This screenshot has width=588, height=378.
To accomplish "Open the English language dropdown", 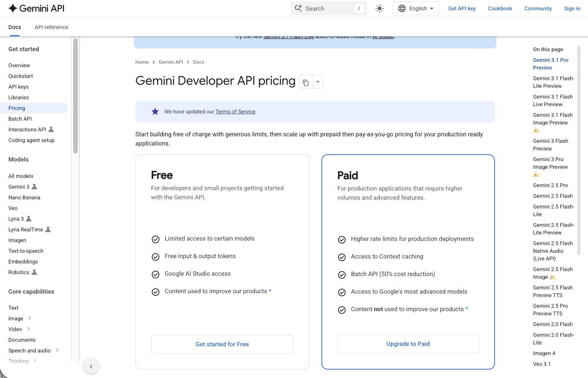I will 416,8.
